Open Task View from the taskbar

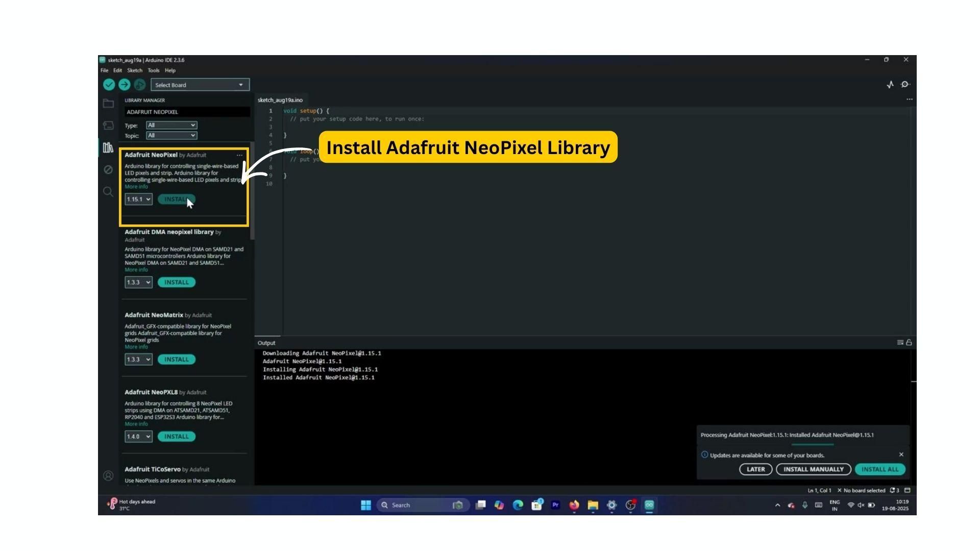click(480, 505)
